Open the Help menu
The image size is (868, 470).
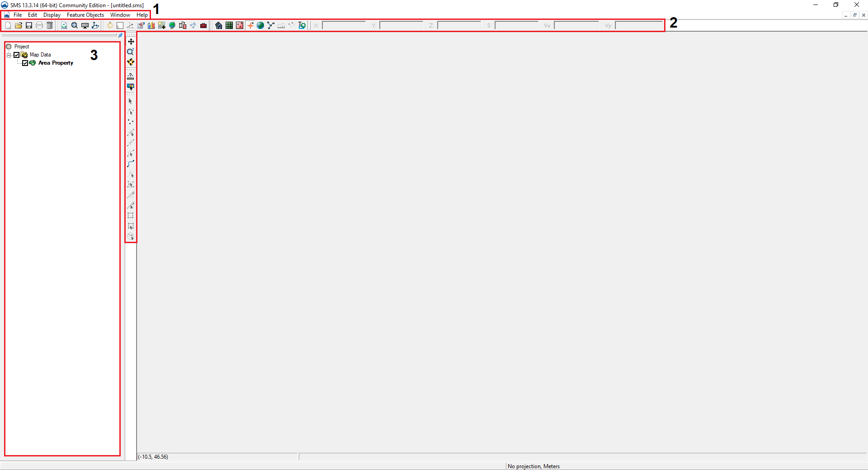tap(142, 15)
